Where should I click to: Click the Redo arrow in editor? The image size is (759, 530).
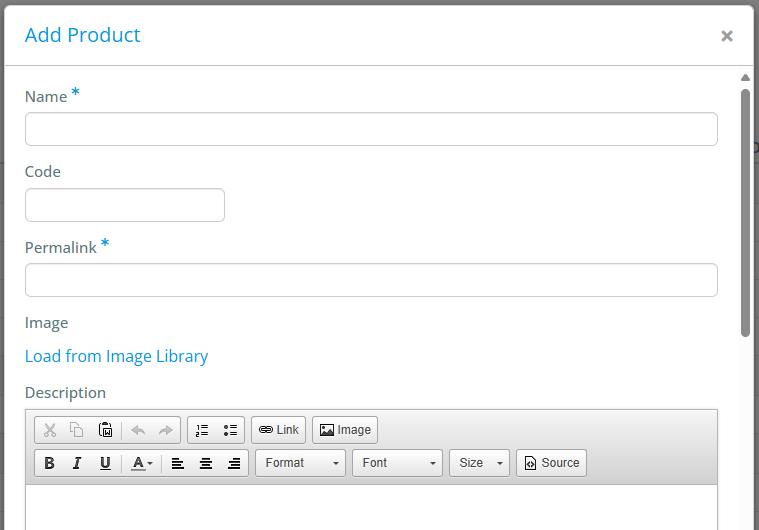click(x=166, y=430)
